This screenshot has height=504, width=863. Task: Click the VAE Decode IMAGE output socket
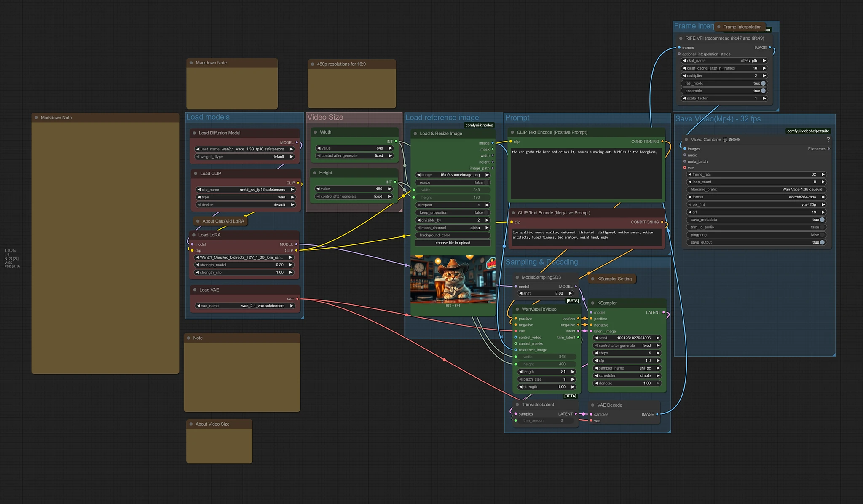pos(657,414)
